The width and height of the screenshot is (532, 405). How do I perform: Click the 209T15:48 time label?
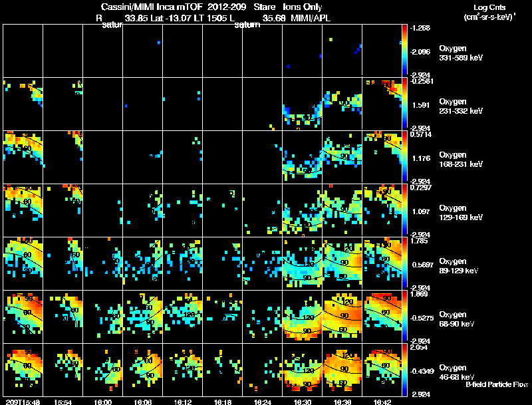pos(23,402)
